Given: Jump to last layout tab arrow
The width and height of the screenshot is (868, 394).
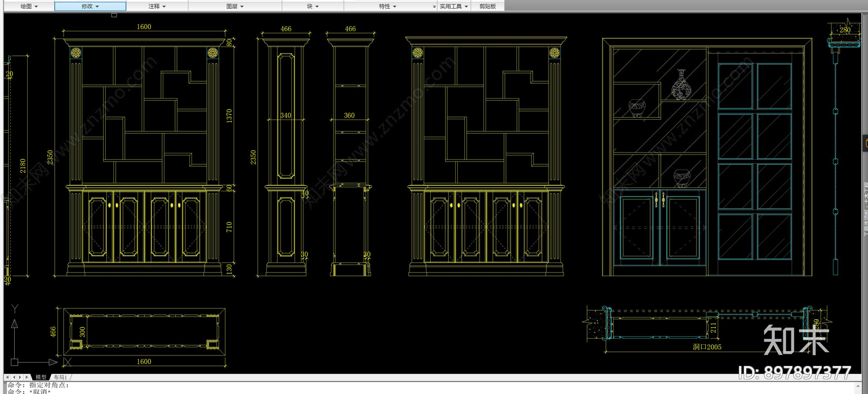Looking at the screenshot, I should click(27, 377).
